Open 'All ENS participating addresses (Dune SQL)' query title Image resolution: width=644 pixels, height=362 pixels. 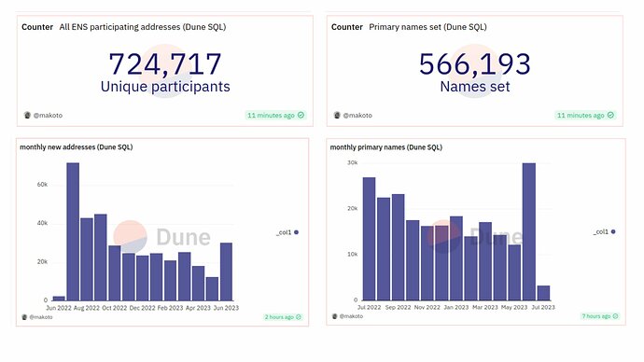pos(143,27)
